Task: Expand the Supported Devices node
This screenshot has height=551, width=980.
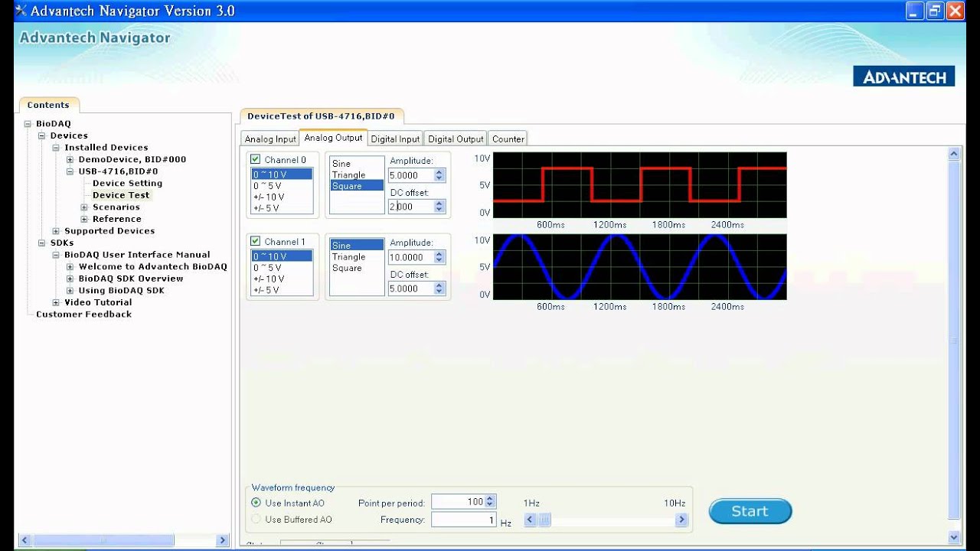Action: [x=56, y=231]
